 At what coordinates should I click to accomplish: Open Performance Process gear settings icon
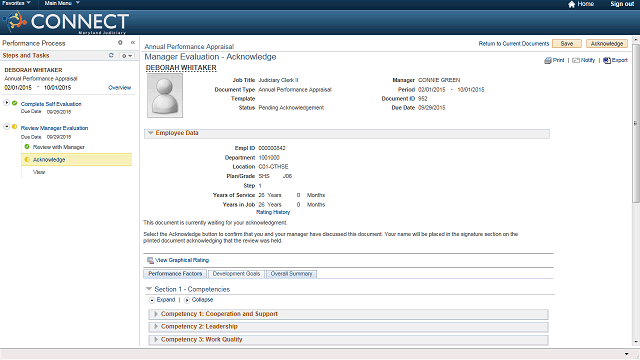[x=120, y=42]
